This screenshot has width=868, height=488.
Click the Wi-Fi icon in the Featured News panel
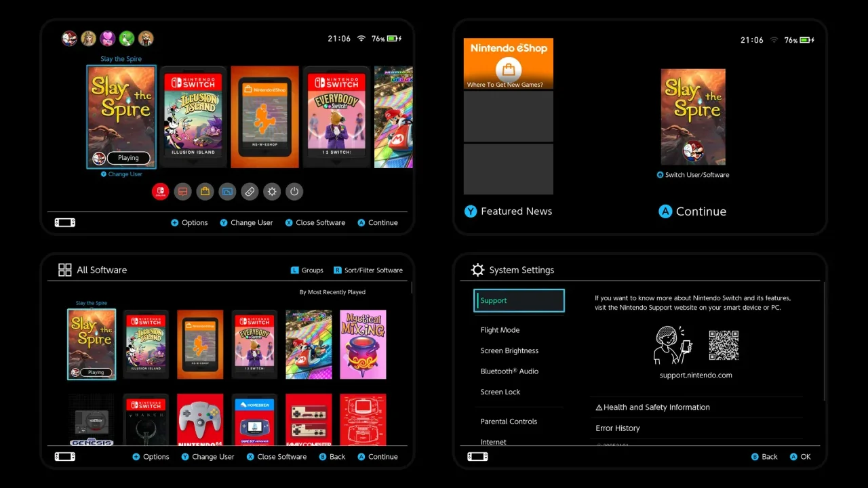click(774, 40)
